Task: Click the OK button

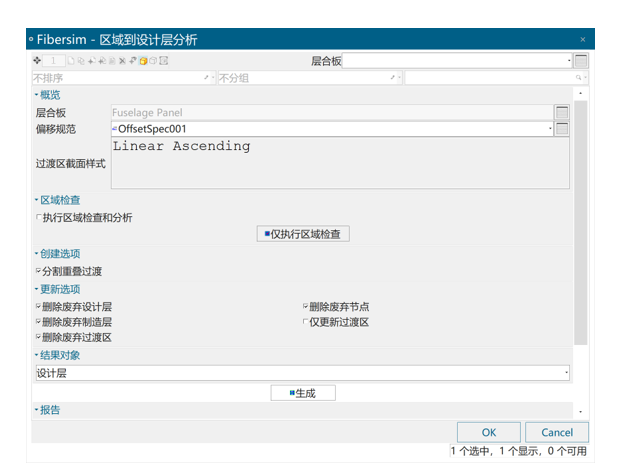Action: (x=489, y=432)
